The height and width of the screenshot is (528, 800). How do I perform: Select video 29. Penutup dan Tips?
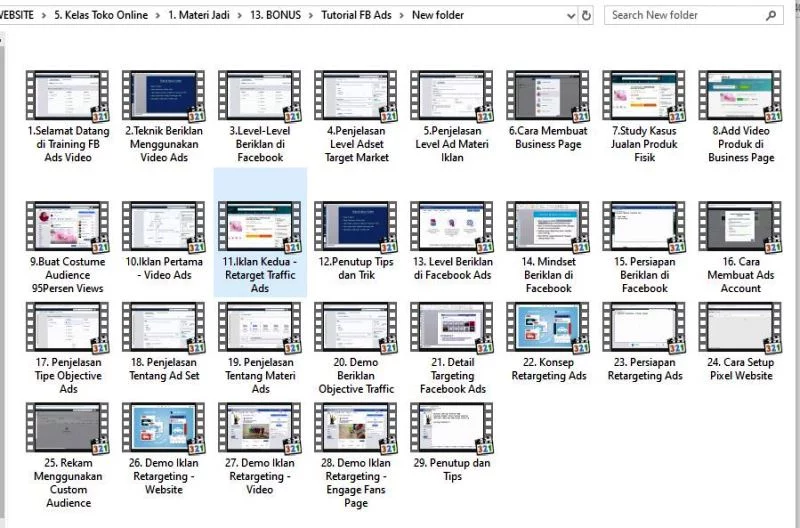tap(452, 428)
